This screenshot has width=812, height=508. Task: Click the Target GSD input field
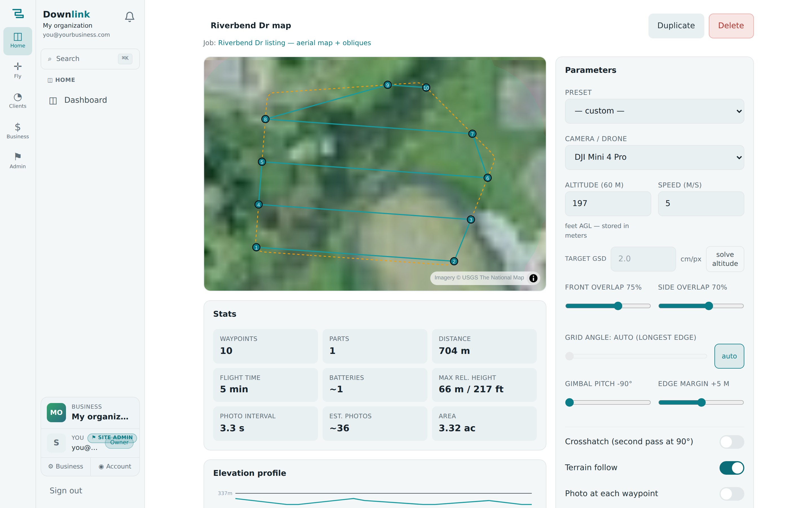[643, 259]
